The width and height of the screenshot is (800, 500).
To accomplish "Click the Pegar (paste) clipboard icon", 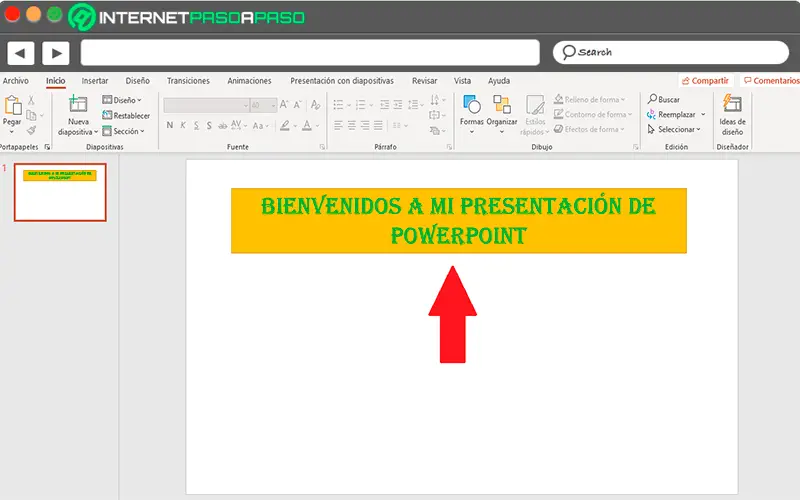I will [12, 105].
